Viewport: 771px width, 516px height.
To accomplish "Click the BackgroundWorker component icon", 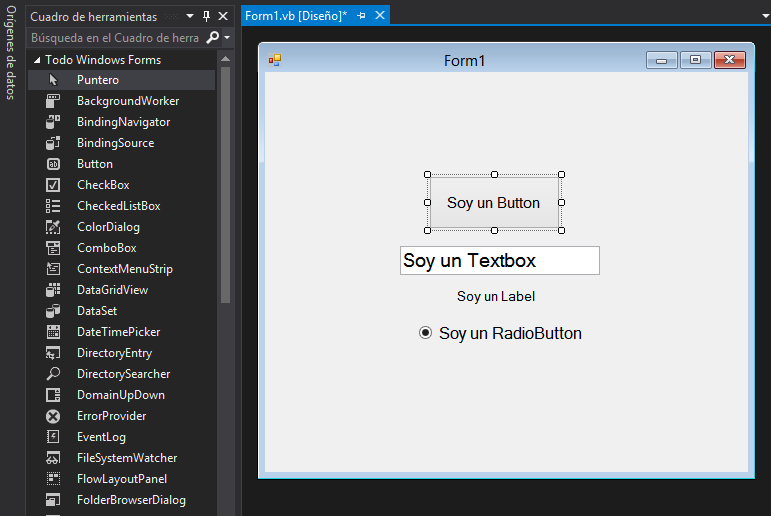I will point(53,101).
